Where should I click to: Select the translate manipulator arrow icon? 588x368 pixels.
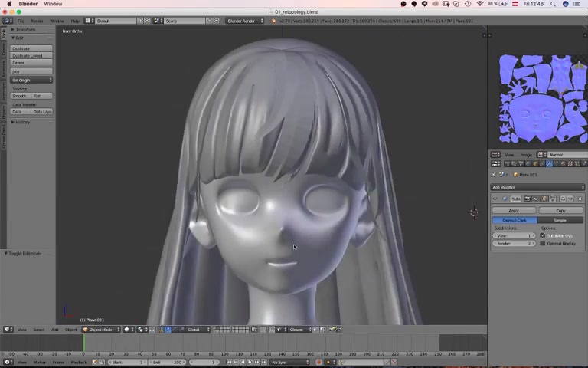click(x=168, y=330)
